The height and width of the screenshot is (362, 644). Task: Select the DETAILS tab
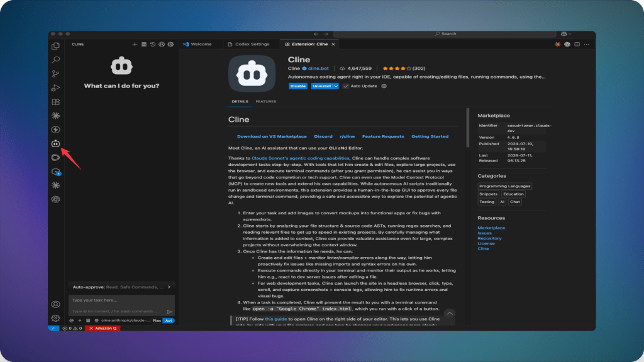240,101
